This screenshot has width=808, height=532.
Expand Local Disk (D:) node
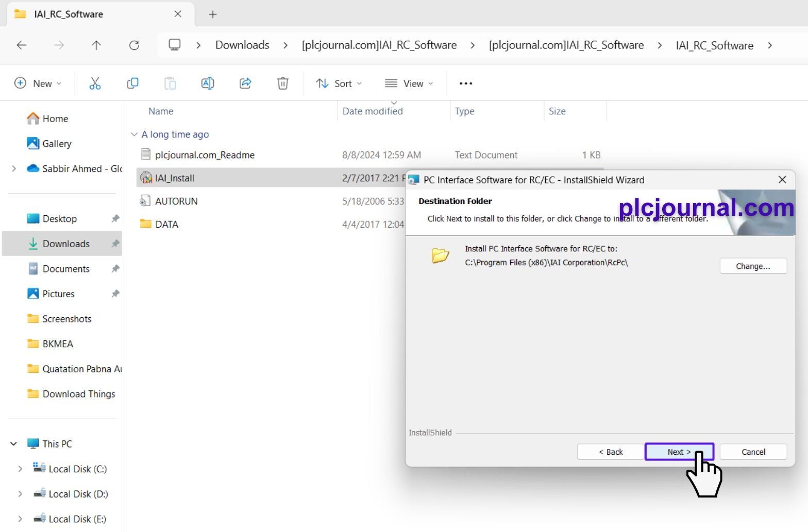coord(20,494)
